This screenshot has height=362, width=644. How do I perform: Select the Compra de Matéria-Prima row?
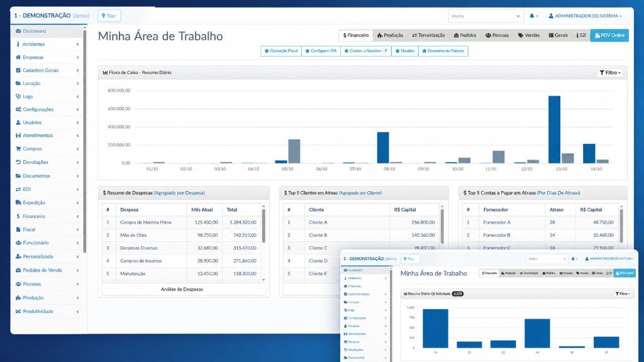coord(182,222)
